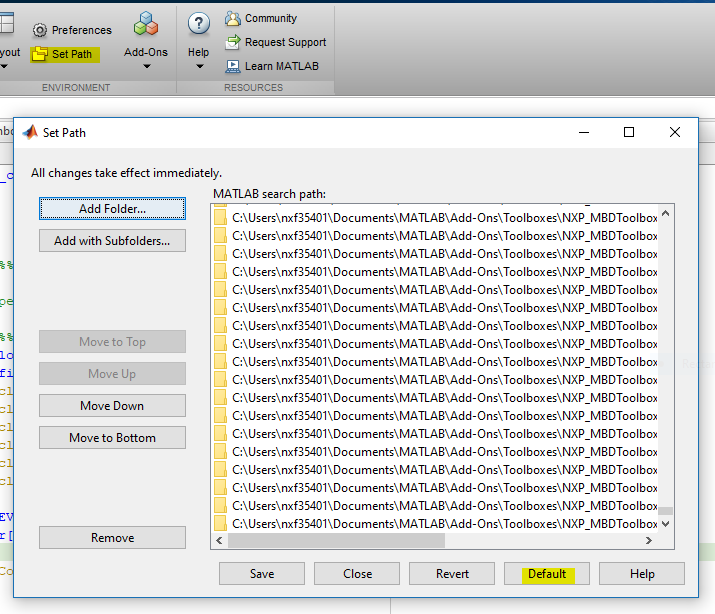Maximize the Set Path dialog
715x614 pixels.
click(x=629, y=132)
